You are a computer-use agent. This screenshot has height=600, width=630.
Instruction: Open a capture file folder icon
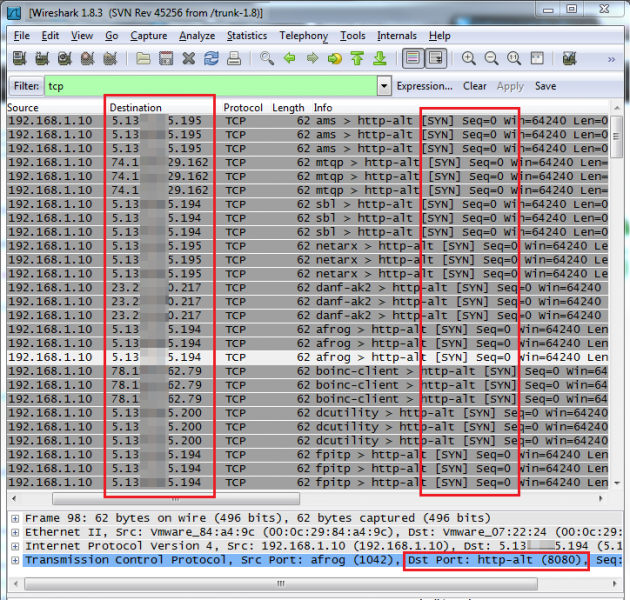[x=143, y=59]
